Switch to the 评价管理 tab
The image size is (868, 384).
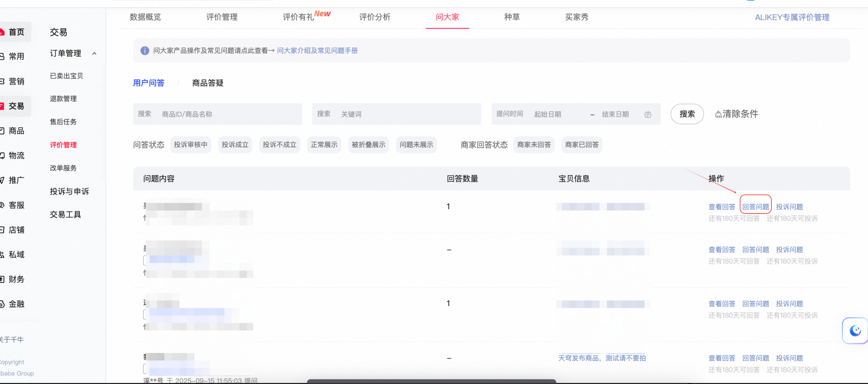(x=222, y=17)
